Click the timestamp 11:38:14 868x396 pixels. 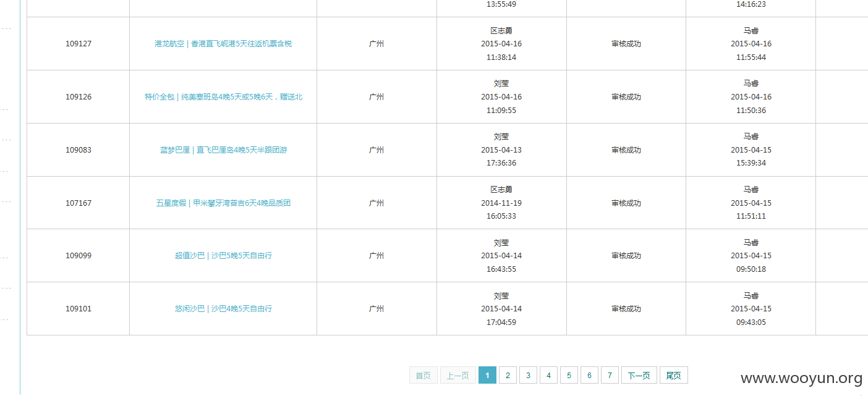(501, 57)
